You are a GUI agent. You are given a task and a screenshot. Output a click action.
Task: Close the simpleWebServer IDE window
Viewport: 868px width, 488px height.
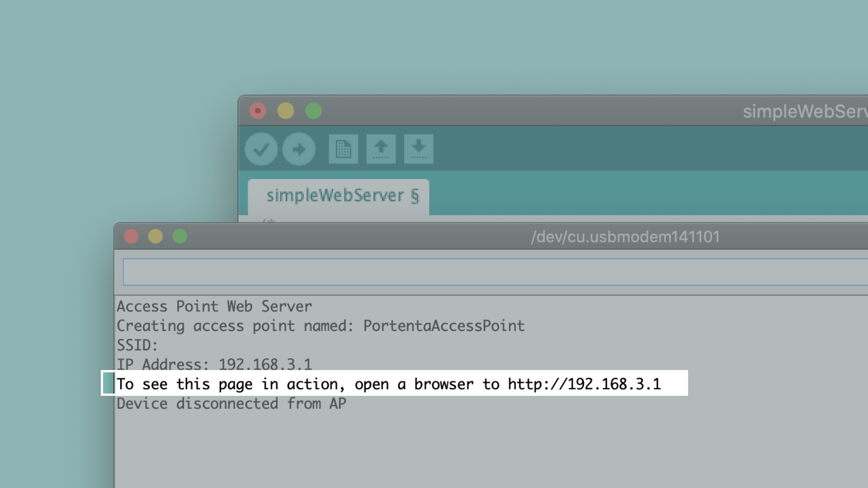click(258, 111)
